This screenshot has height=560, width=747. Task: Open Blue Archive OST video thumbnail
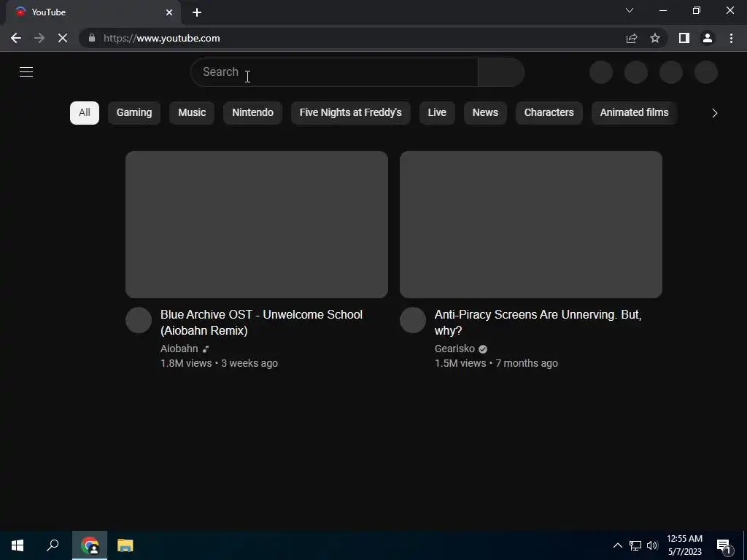pyautogui.click(x=257, y=225)
